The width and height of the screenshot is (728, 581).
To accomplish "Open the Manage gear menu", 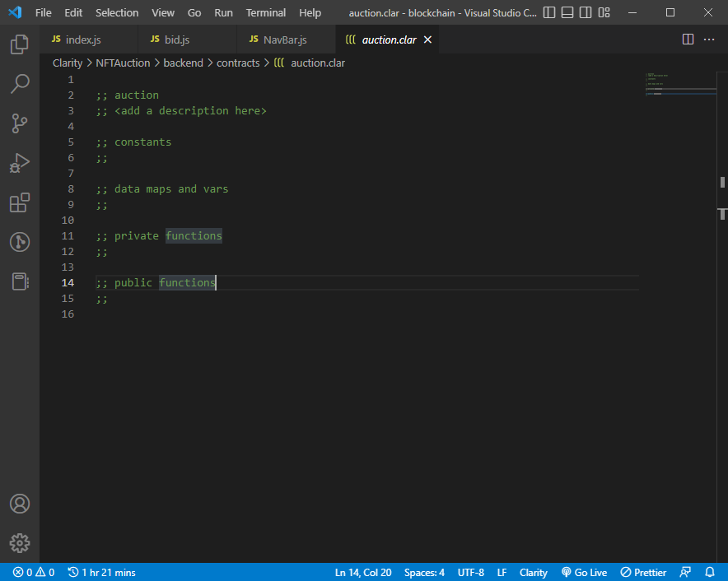I will pyautogui.click(x=20, y=543).
